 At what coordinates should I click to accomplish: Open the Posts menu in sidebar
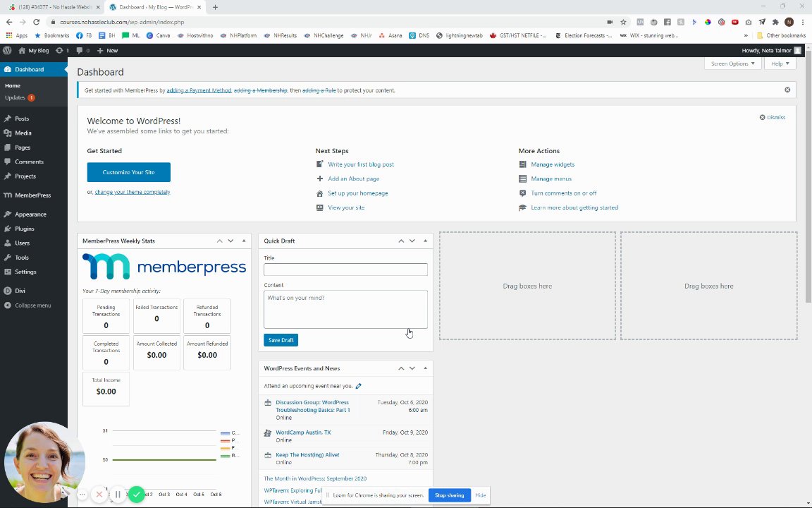pos(22,119)
